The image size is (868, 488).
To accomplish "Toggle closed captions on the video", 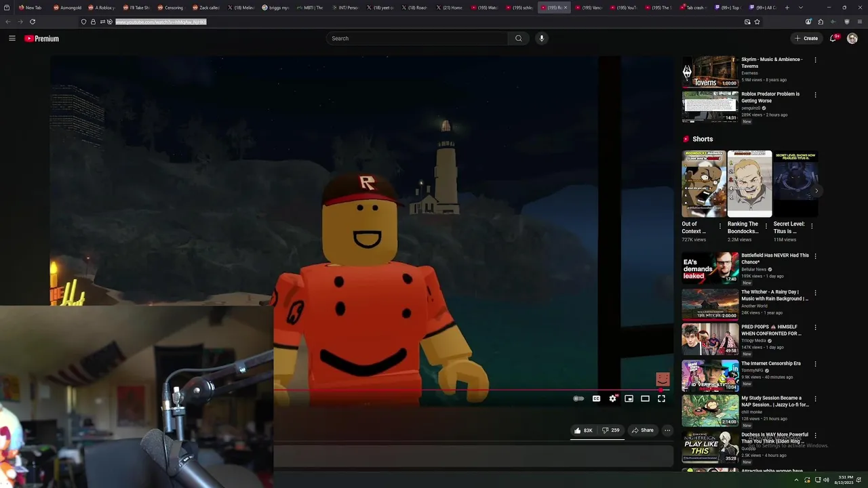I will click(596, 399).
